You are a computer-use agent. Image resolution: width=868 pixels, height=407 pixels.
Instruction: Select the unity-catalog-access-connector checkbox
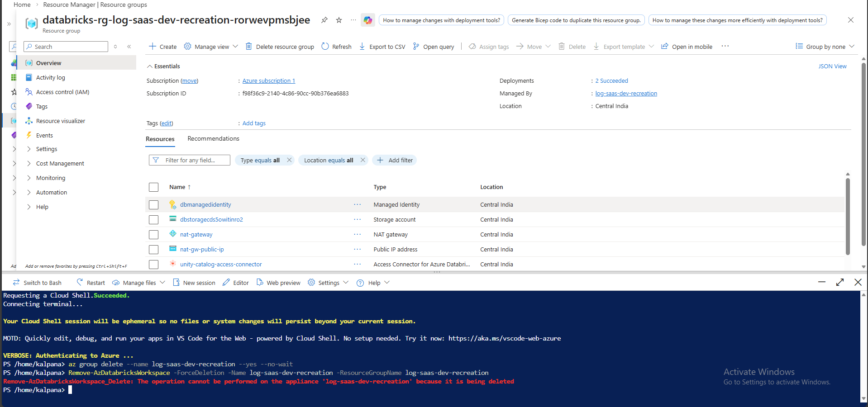(x=154, y=264)
